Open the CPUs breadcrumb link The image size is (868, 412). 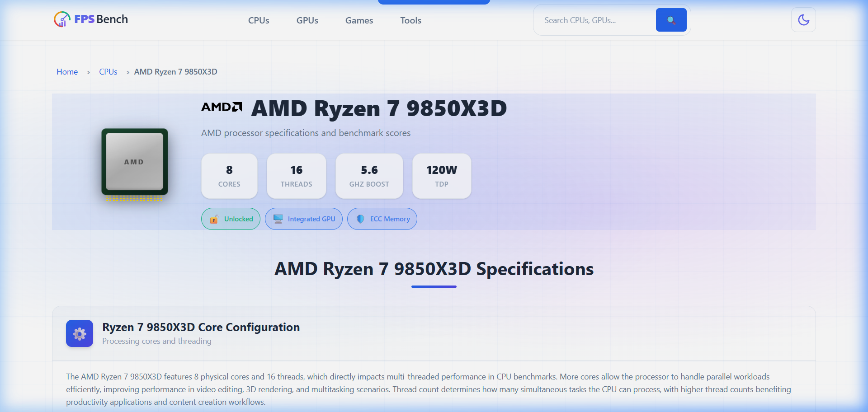coord(108,72)
